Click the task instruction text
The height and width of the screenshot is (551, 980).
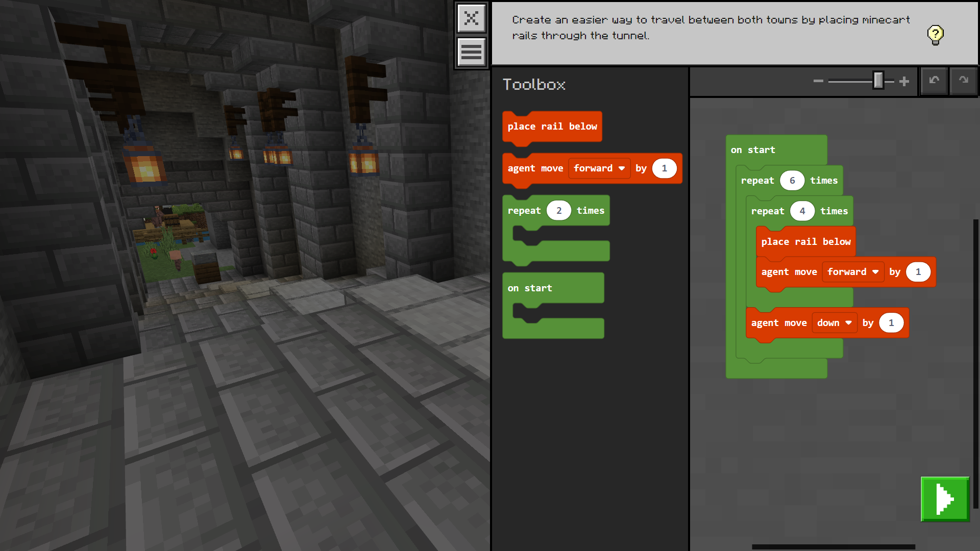click(x=710, y=28)
